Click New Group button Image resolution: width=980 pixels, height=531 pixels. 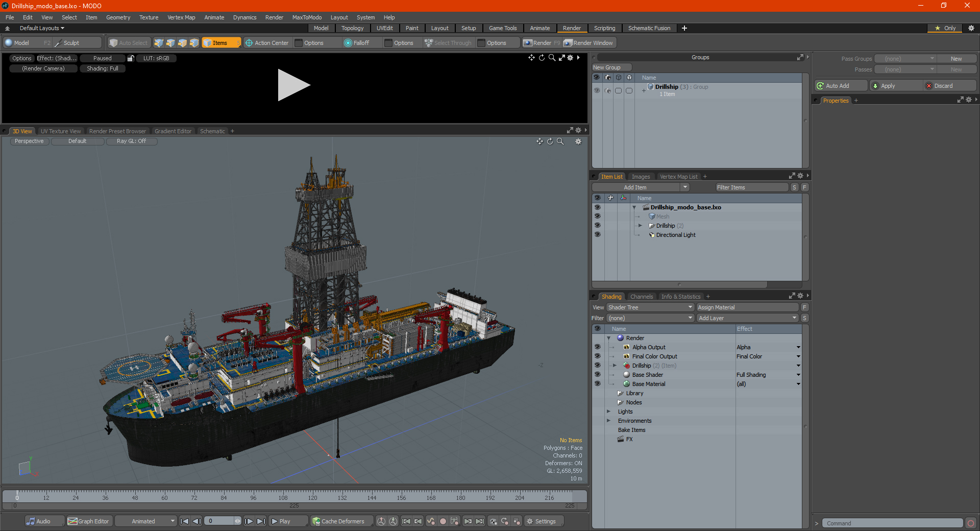click(611, 67)
